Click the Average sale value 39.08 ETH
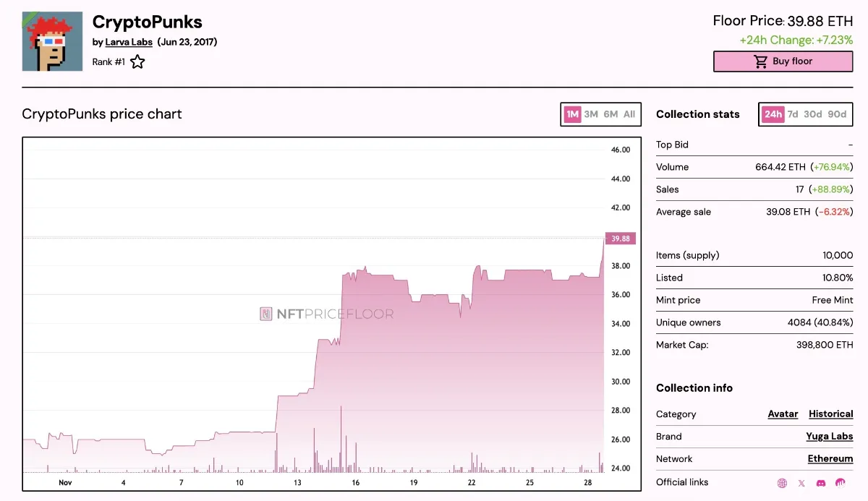The image size is (868, 501). pos(788,212)
